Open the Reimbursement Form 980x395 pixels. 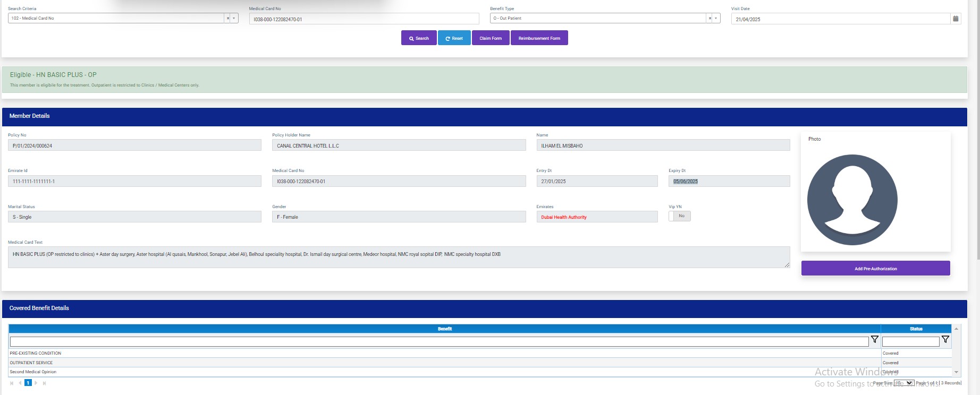[x=539, y=38]
